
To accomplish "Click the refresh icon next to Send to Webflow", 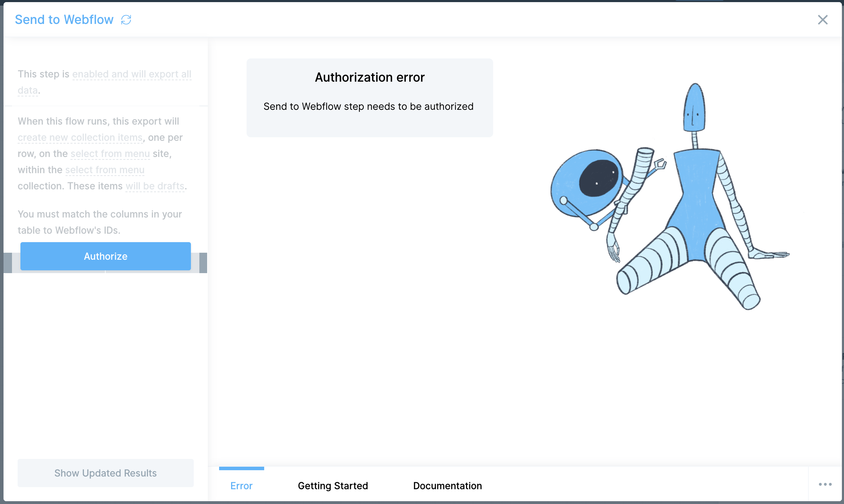I will (126, 20).
